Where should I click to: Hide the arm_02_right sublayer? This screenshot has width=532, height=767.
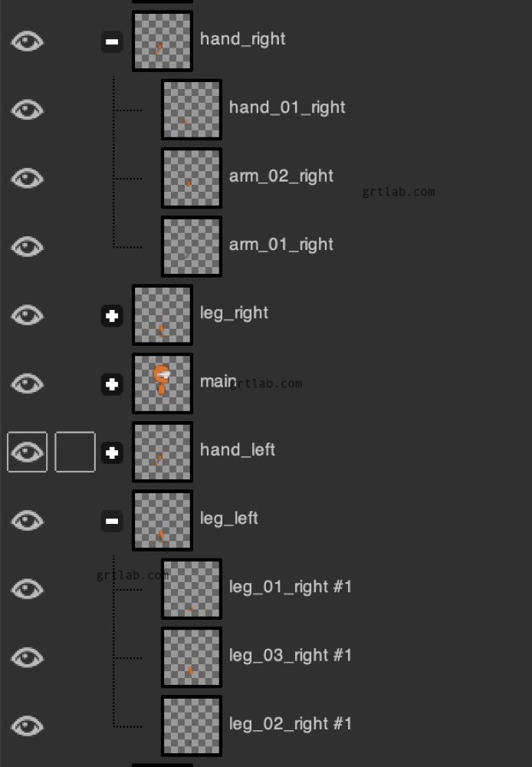point(27,178)
